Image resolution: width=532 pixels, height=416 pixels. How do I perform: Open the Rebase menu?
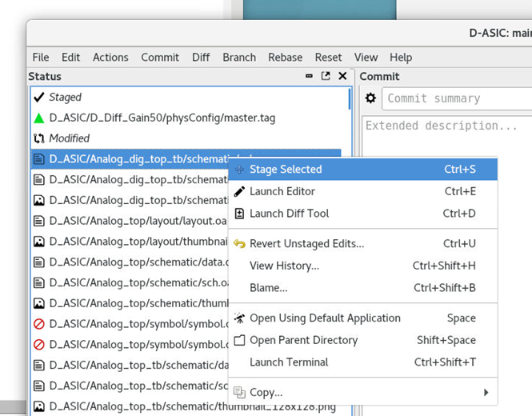coord(285,57)
